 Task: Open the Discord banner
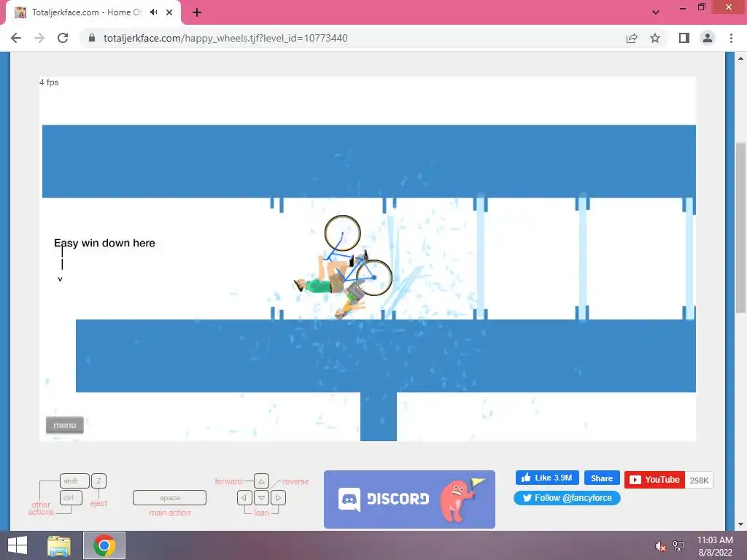tap(410, 499)
